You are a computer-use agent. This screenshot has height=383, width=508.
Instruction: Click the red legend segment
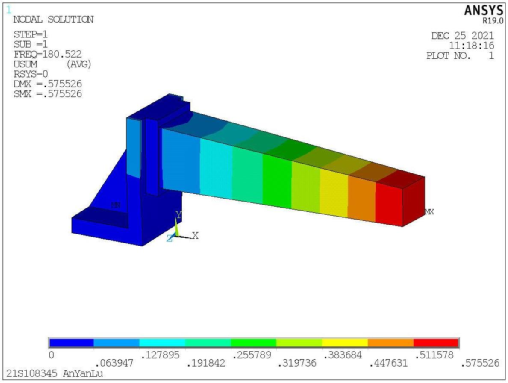(x=436, y=343)
